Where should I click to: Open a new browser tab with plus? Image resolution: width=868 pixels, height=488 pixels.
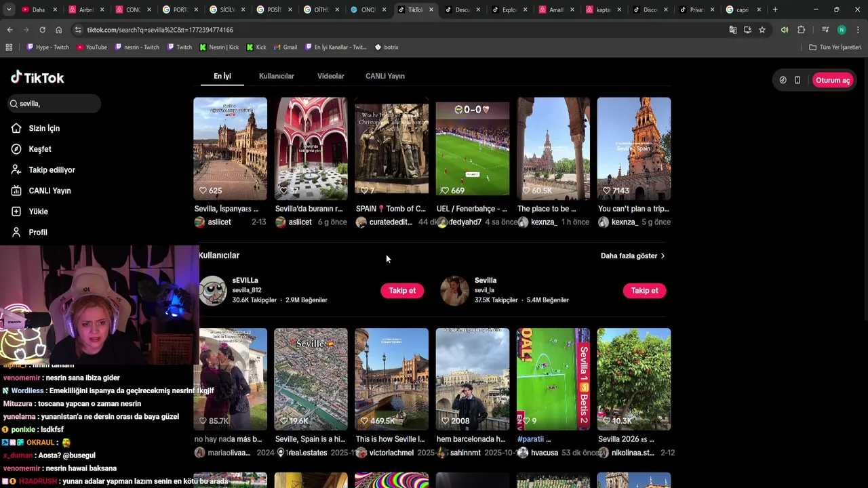775,9
